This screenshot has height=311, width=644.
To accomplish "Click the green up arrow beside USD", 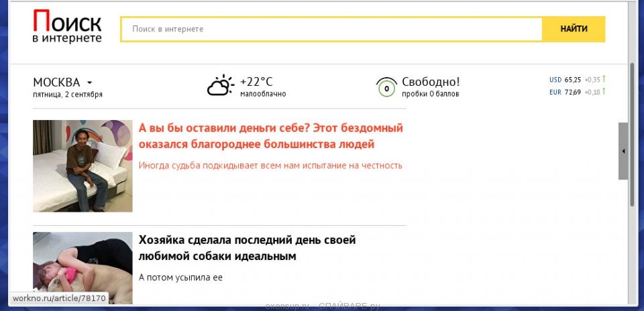I will tap(604, 79).
